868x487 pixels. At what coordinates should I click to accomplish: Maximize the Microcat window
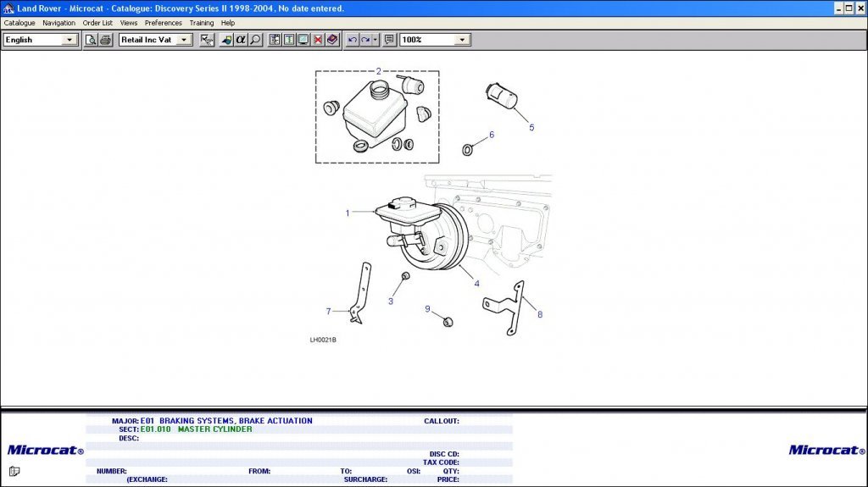(849, 8)
